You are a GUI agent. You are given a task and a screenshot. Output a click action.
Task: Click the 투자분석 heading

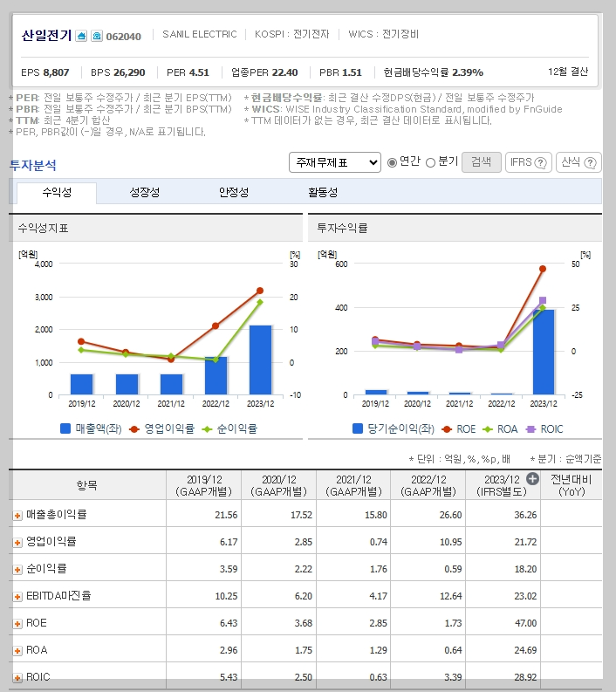coord(32,165)
